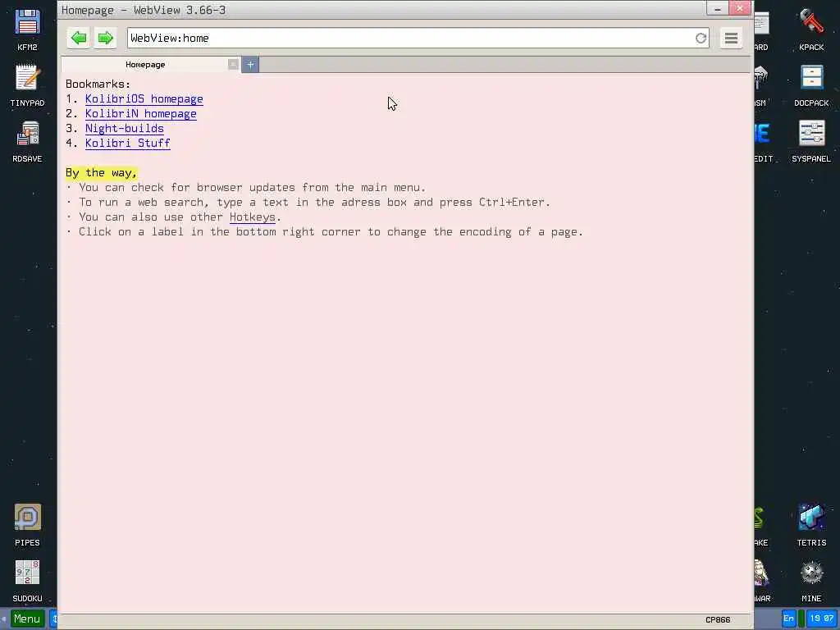This screenshot has height=630, width=840.
Task: Go back with the green left arrow
Action: point(79,38)
